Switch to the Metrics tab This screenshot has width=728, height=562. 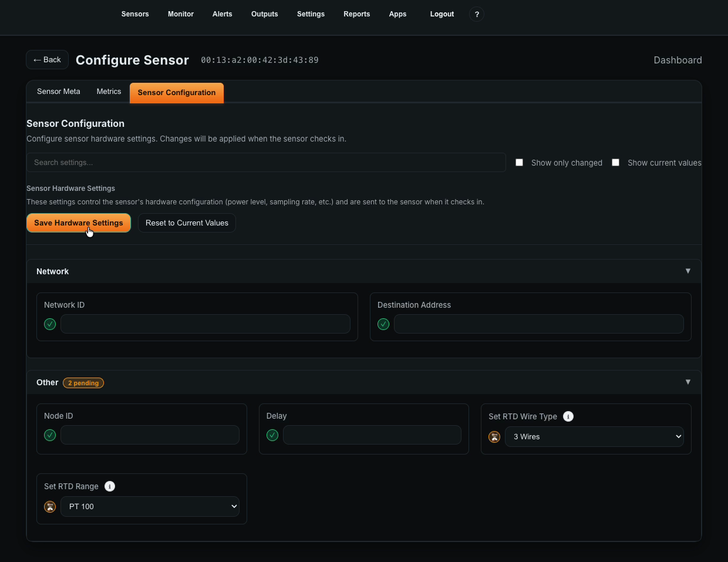(109, 92)
